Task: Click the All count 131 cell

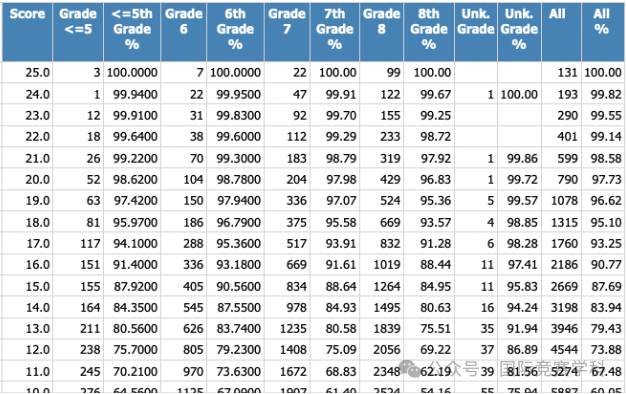Action: pyautogui.click(x=561, y=73)
